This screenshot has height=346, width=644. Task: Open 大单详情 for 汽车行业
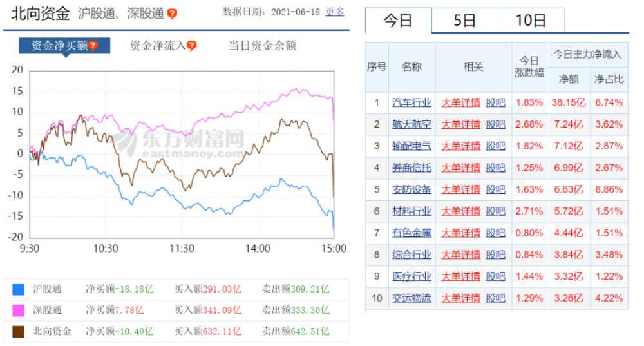coord(461,102)
